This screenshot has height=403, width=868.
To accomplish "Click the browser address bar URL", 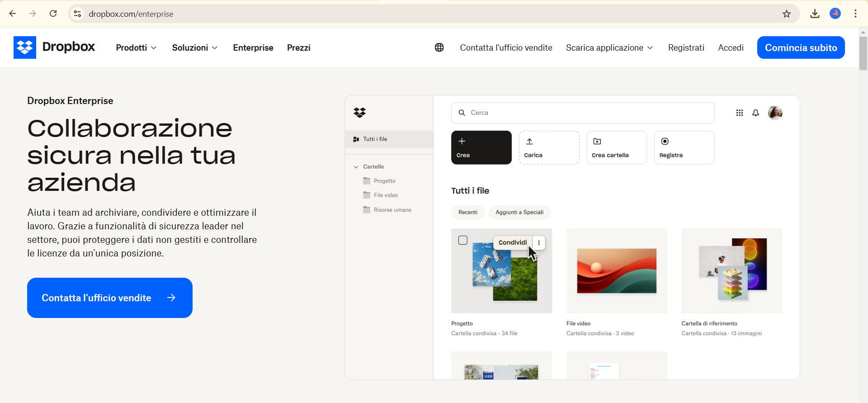I will [131, 14].
